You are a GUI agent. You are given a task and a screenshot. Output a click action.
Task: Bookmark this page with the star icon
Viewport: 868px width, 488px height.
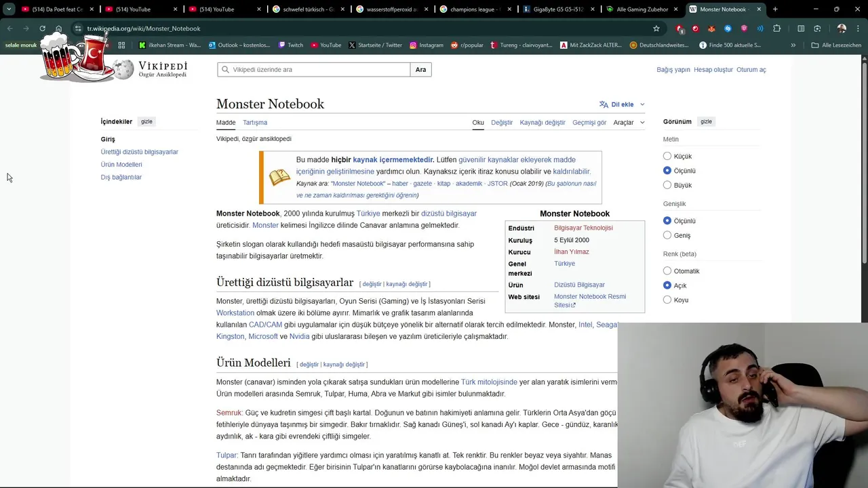[656, 28]
